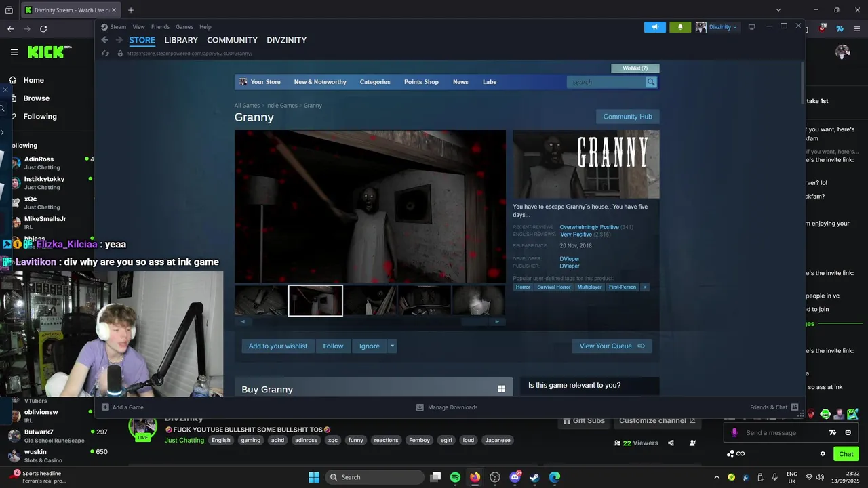
Task: Click Browse in the Kick sidebar
Action: pyautogui.click(x=36, y=98)
